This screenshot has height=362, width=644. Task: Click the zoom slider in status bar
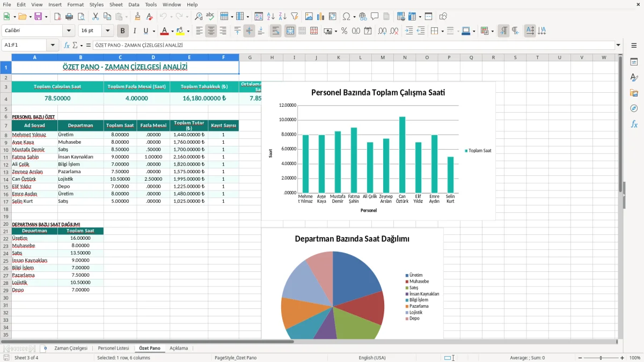click(601, 358)
